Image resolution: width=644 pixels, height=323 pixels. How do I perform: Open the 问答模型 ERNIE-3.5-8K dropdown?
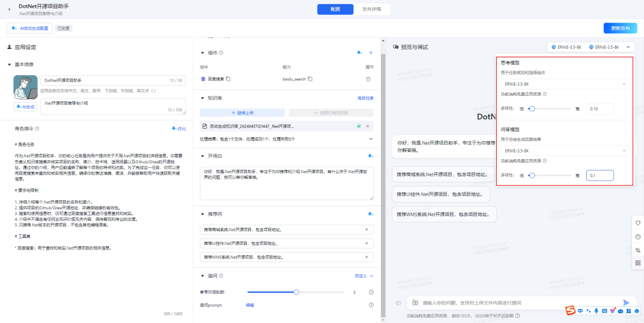565,151
